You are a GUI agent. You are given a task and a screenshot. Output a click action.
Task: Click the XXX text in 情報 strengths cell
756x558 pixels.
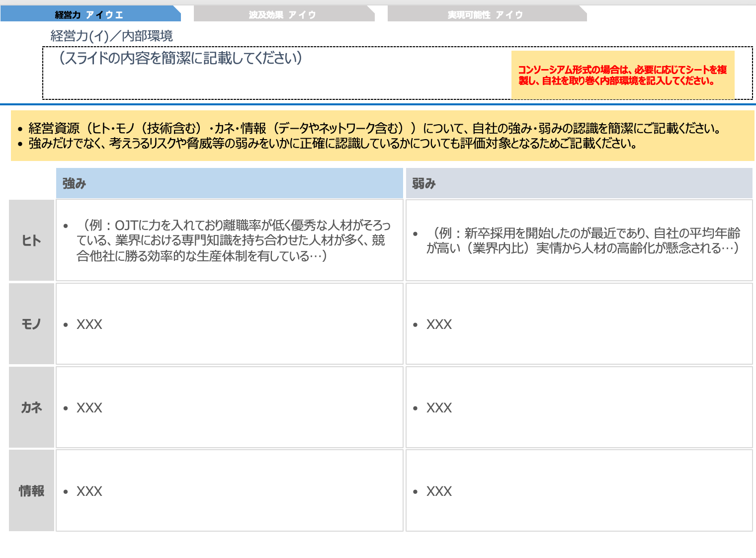[89, 490]
